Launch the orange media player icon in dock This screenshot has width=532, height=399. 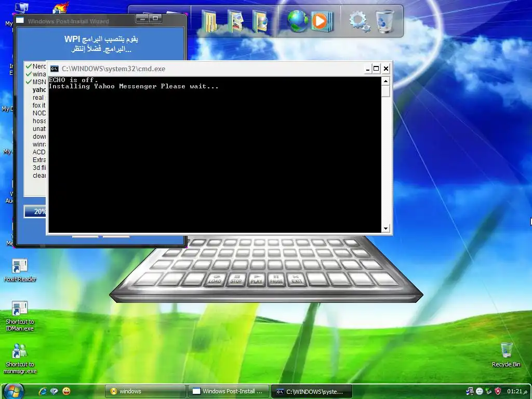click(x=322, y=21)
